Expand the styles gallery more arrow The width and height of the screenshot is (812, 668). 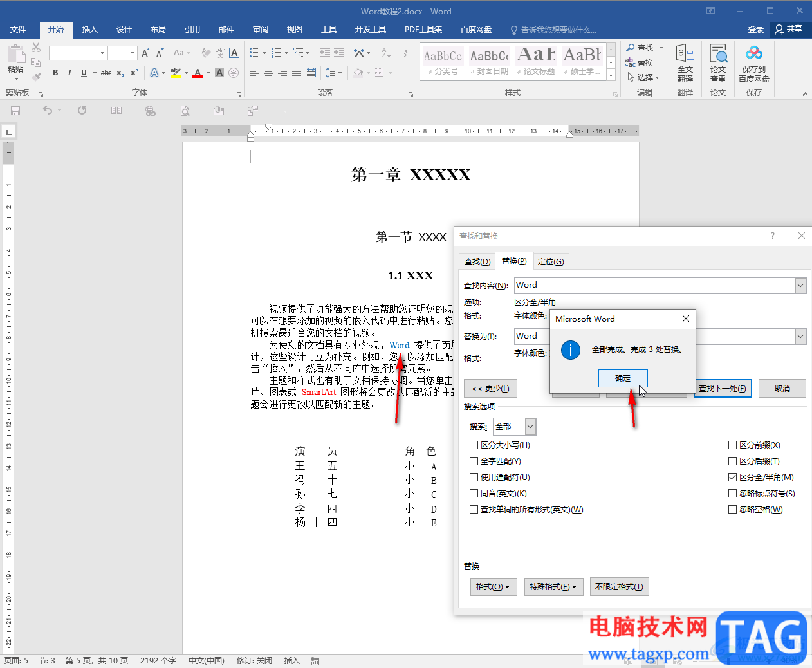[x=611, y=76]
